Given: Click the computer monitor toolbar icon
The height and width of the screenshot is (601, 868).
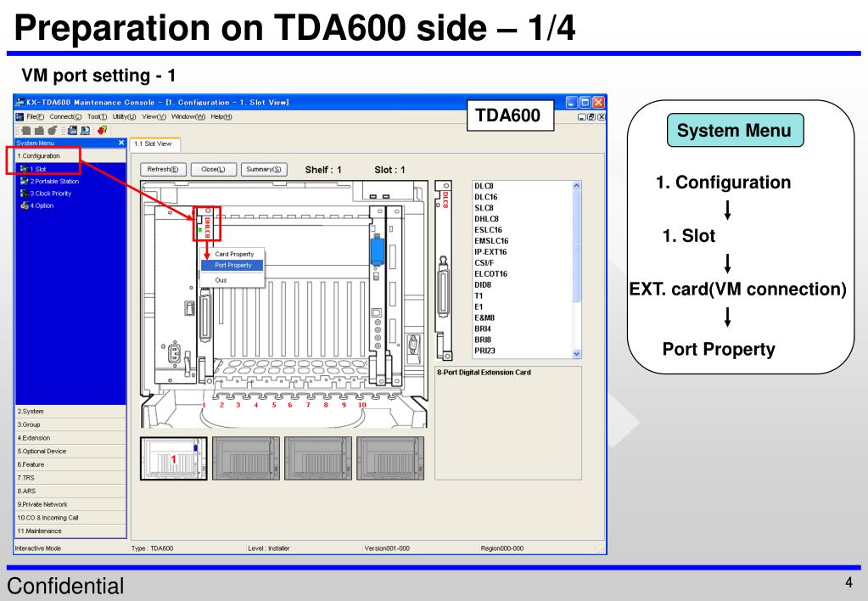Looking at the screenshot, I should [85, 130].
